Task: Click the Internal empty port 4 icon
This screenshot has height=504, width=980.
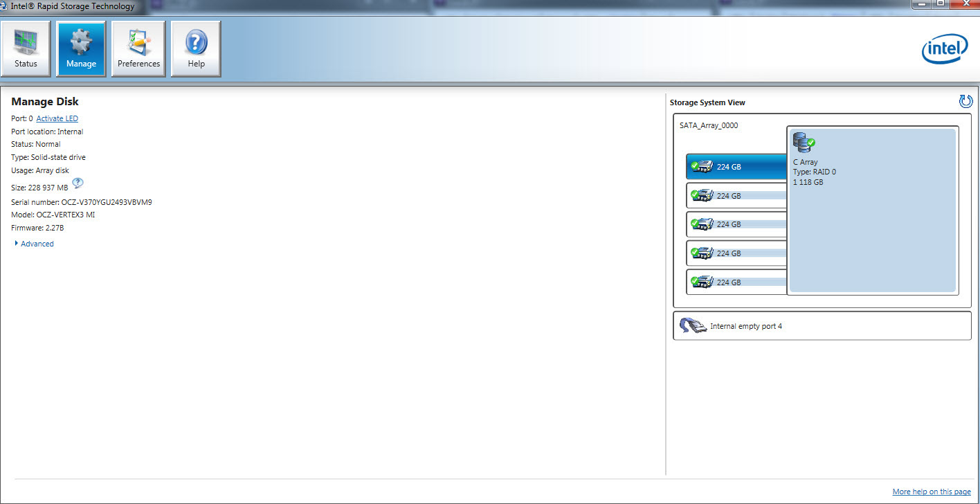Action: tap(692, 326)
